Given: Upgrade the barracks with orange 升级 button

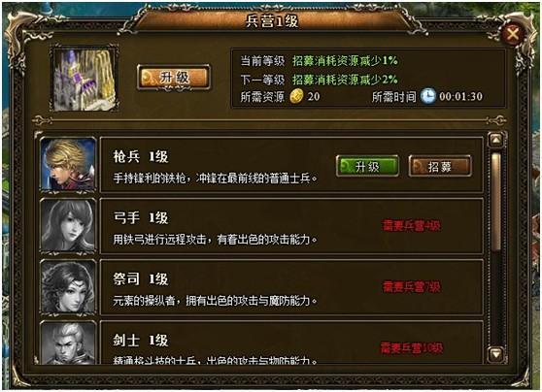Looking at the screenshot, I should [x=174, y=78].
